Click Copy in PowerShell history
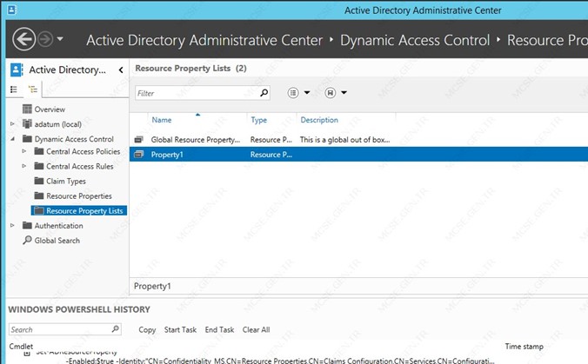 pyautogui.click(x=147, y=330)
